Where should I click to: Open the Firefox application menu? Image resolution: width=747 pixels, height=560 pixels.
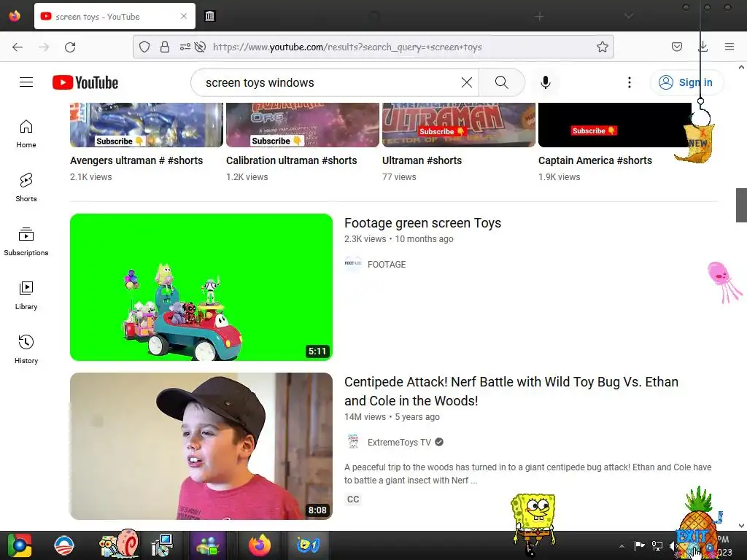pos(729,47)
